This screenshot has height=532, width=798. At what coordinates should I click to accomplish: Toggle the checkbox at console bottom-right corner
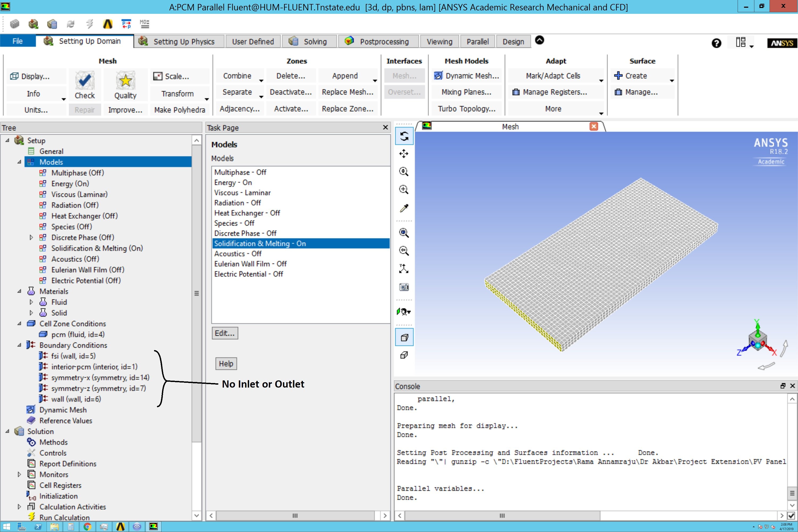791,516
